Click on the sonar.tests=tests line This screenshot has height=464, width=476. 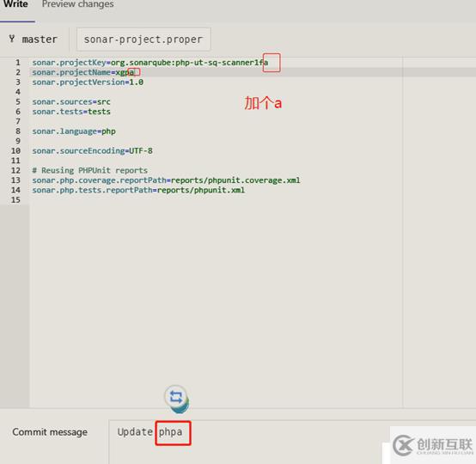(x=71, y=112)
